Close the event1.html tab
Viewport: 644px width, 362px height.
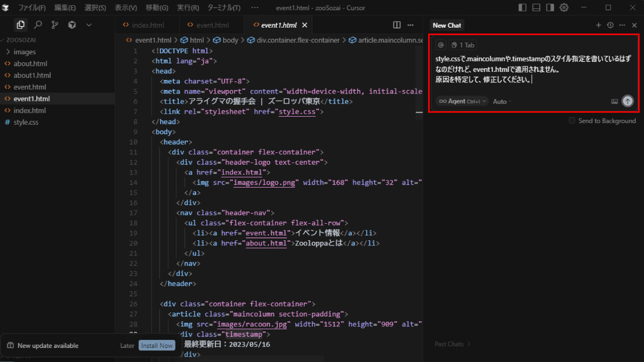point(304,25)
